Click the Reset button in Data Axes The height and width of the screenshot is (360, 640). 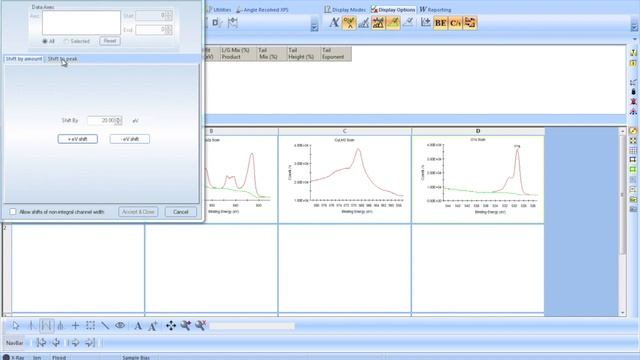pos(110,41)
